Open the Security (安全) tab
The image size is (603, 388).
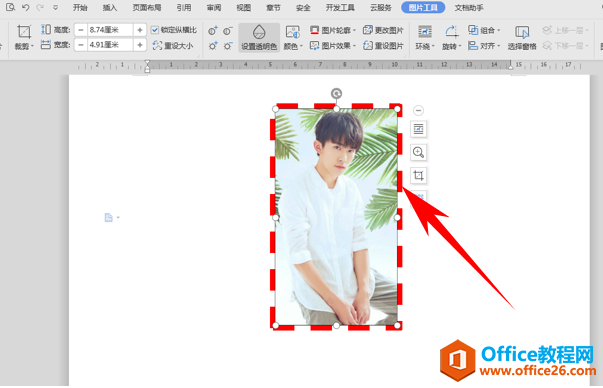[303, 7]
